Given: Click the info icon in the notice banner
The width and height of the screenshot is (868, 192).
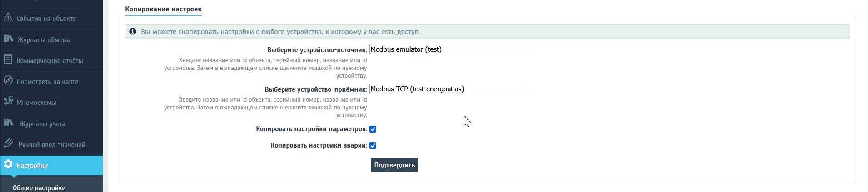Looking at the screenshot, I should click(x=133, y=31).
